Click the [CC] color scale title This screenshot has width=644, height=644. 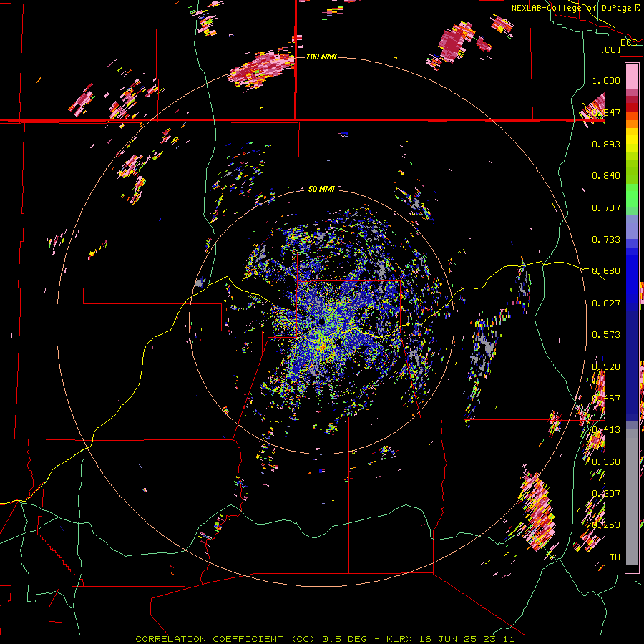click(610, 49)
